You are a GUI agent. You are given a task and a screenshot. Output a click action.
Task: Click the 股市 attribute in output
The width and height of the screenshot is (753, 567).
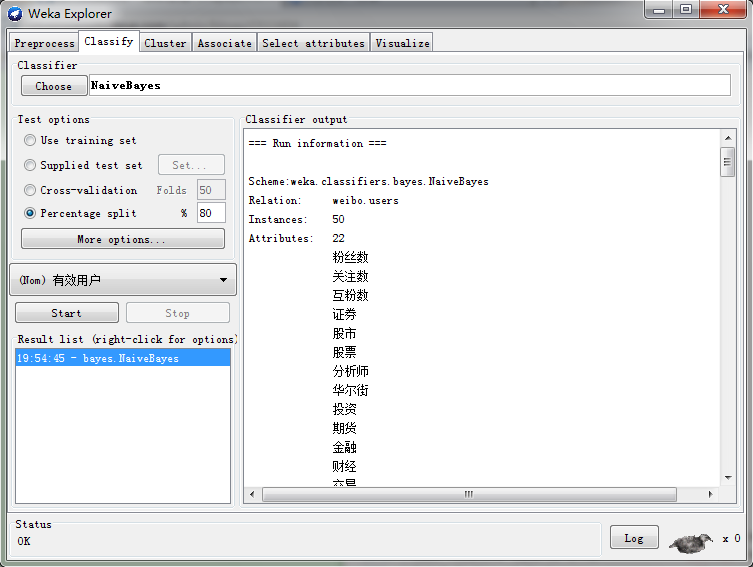344,333
